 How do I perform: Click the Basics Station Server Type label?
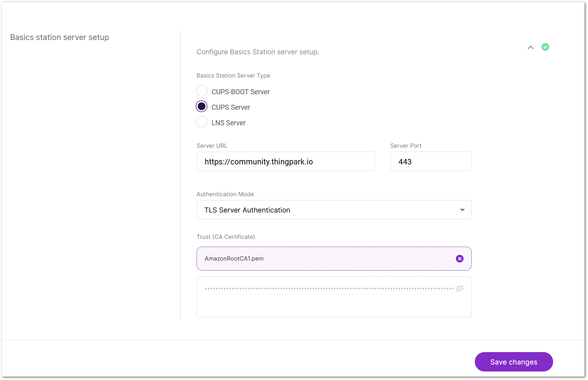tap(233, 75)
